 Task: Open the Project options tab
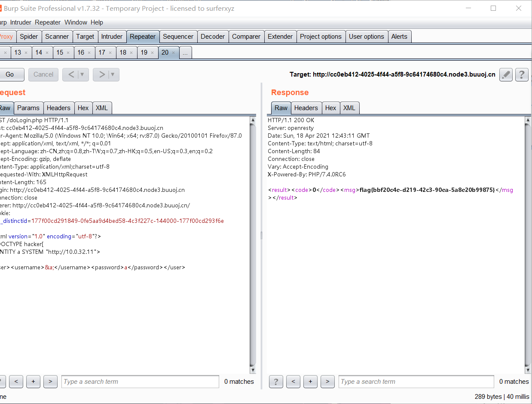pos(321,37)
